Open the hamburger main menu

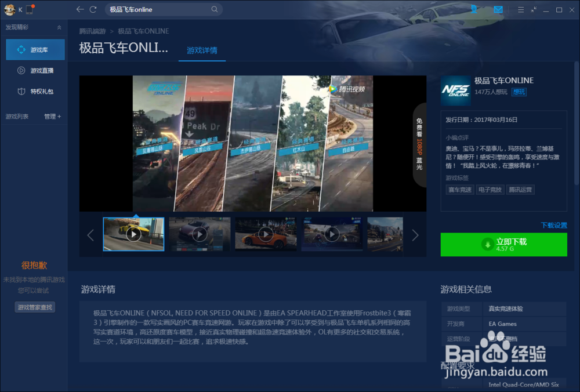(520, 10)
